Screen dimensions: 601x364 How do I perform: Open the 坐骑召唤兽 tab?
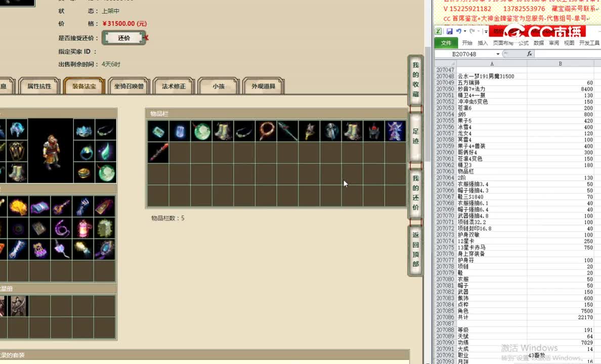click(x=129, y=86)
